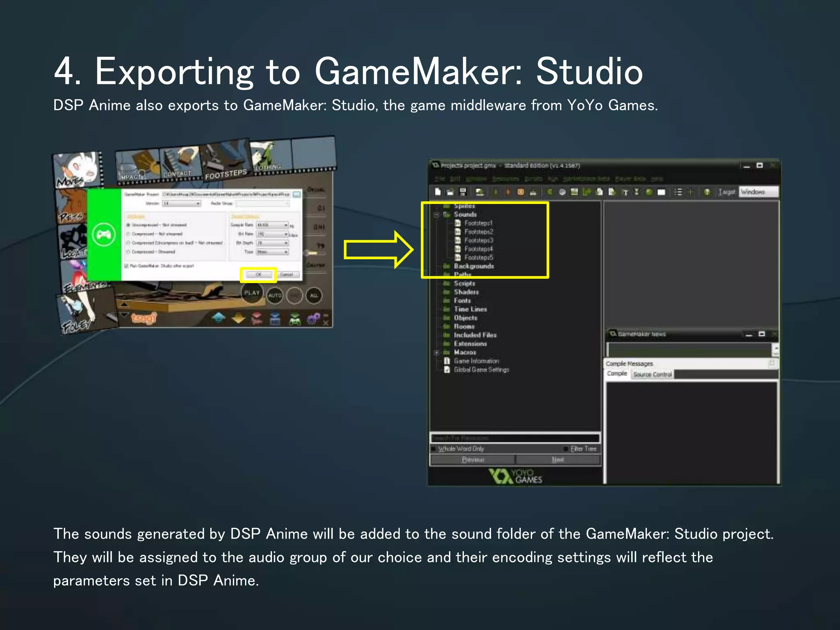Click the Create path icon in toolbar
Viewport: 840px width, 630px height.
click(x=587, y=192)
